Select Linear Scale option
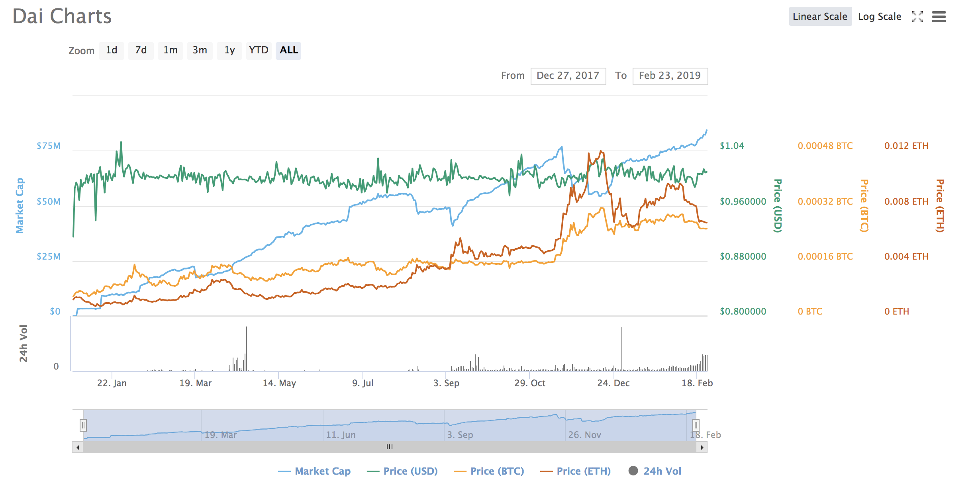The width and height of the screenshot is (980, 481). pyautogui.click(x=820, y=16)
